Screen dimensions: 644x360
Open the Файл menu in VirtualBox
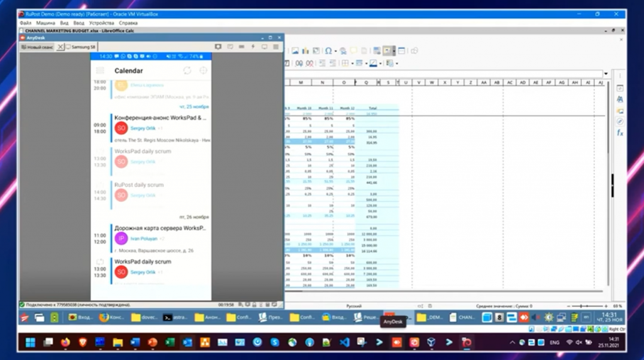point(25,23)
